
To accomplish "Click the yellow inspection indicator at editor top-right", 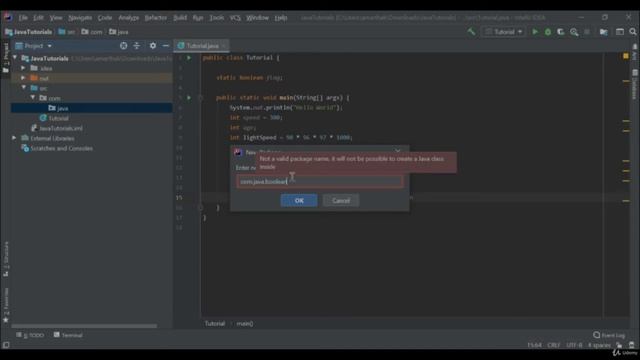I will [626, 56].
